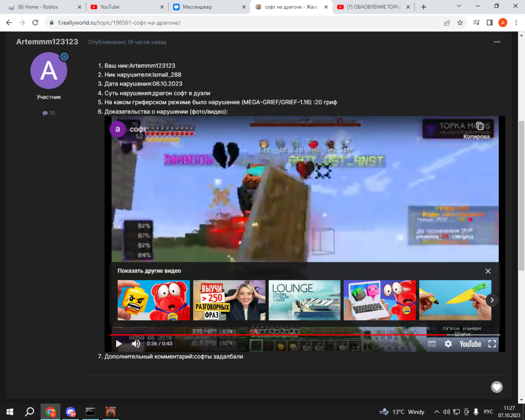Open the system volume control
The height and width of the screenshot is (420, 525).
tap(446, 412)
